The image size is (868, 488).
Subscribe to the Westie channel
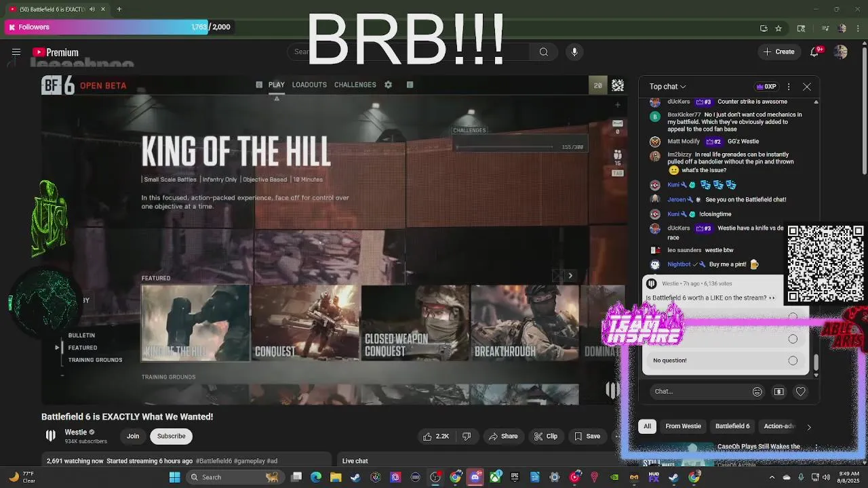pos(171,436)
